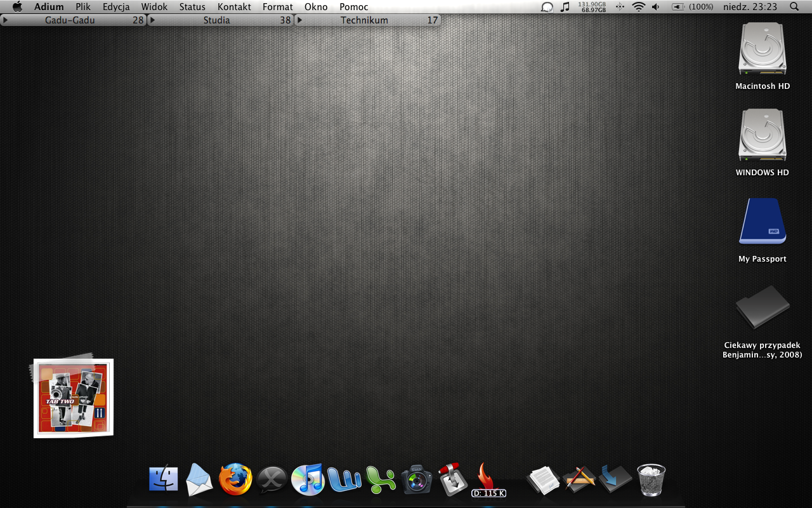
Task: Open the Trash in the dock
Action: [x=651, y=479]
